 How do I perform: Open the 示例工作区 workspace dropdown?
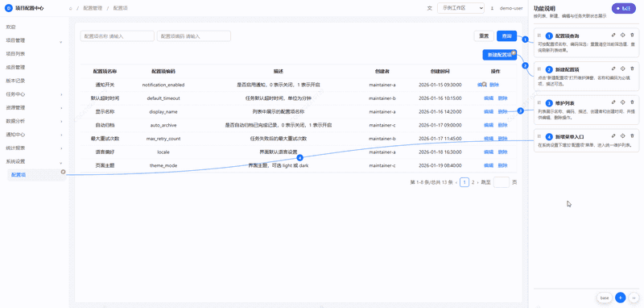point(460,8)
